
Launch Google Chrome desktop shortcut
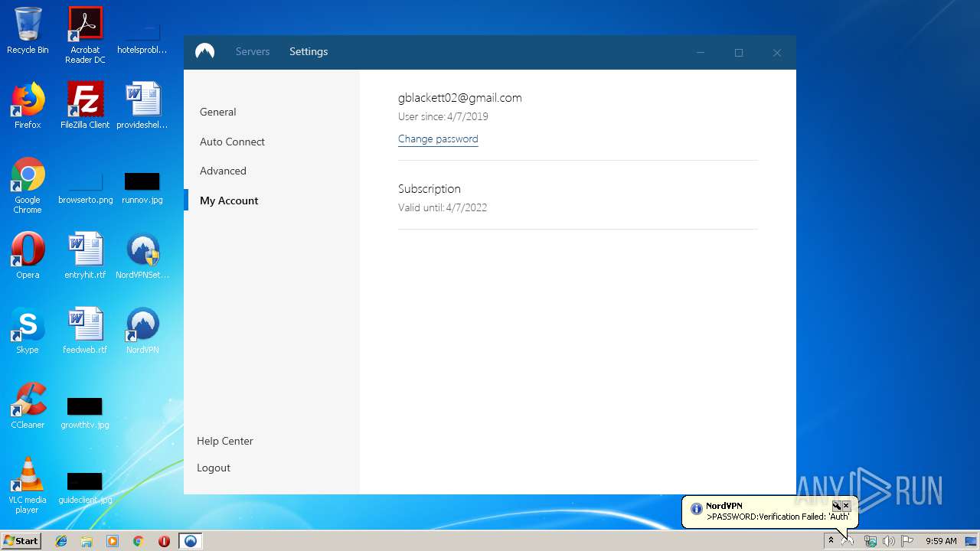(x=28, y=185)
